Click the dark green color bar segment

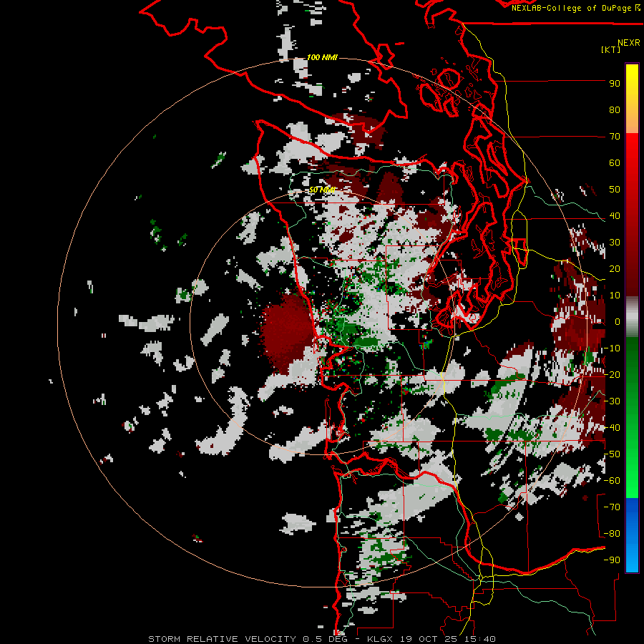(x=632, y=417)
